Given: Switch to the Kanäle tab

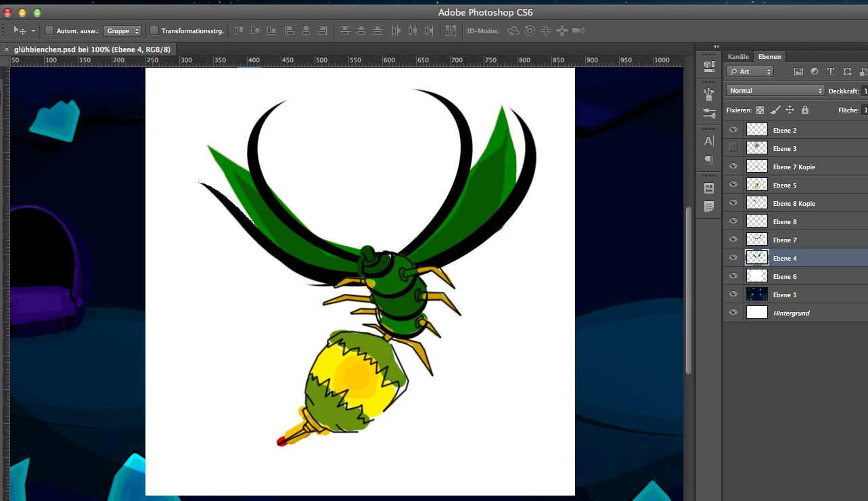Looking at the screenshot, I should (x=738, y=57).
